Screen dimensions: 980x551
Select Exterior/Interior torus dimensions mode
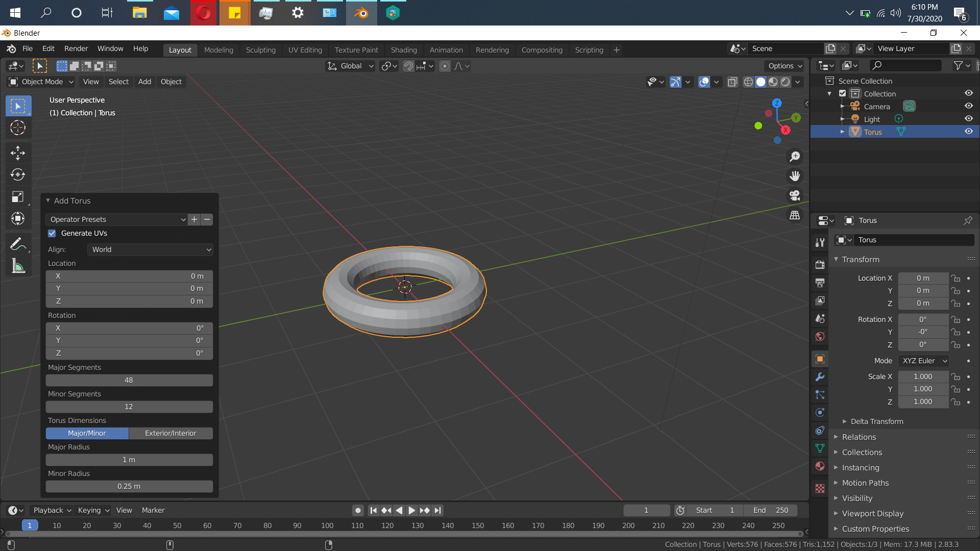(x=170, y=433)
